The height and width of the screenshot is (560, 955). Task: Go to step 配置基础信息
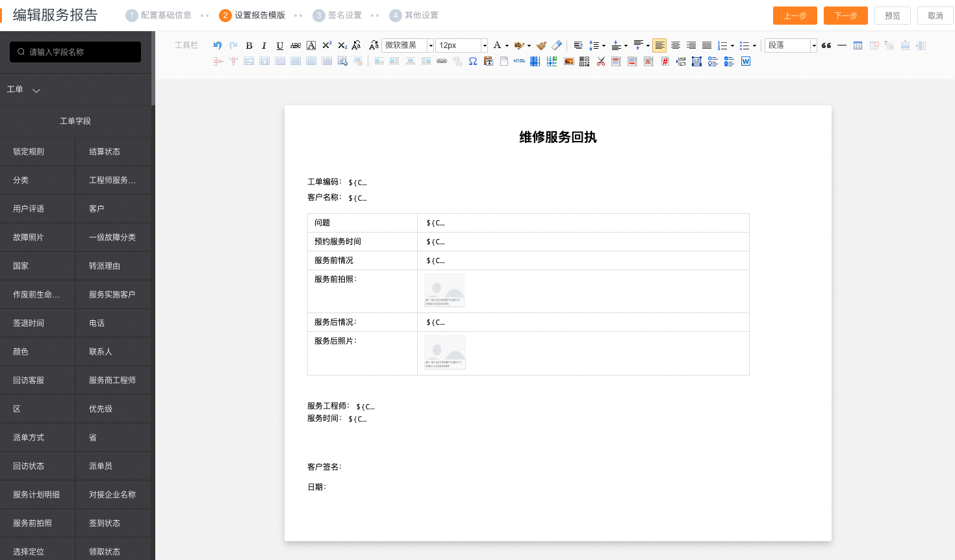coord(159,15)
